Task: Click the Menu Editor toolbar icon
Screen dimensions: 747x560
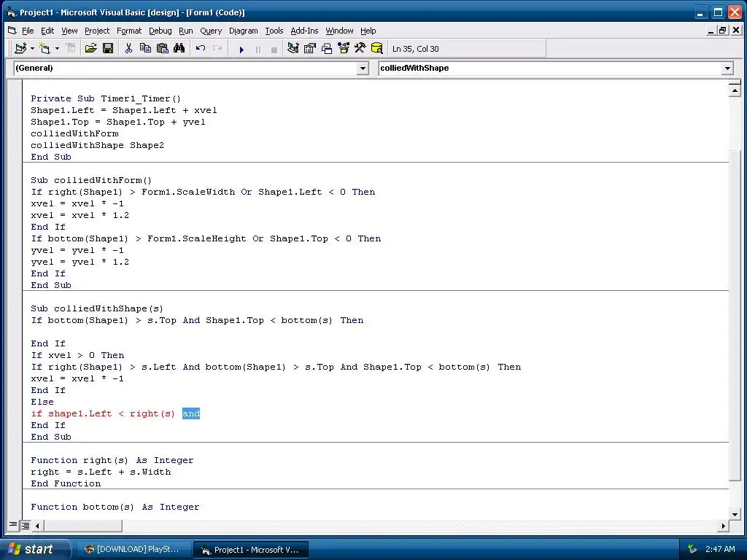Action: [x=71, y=48]
